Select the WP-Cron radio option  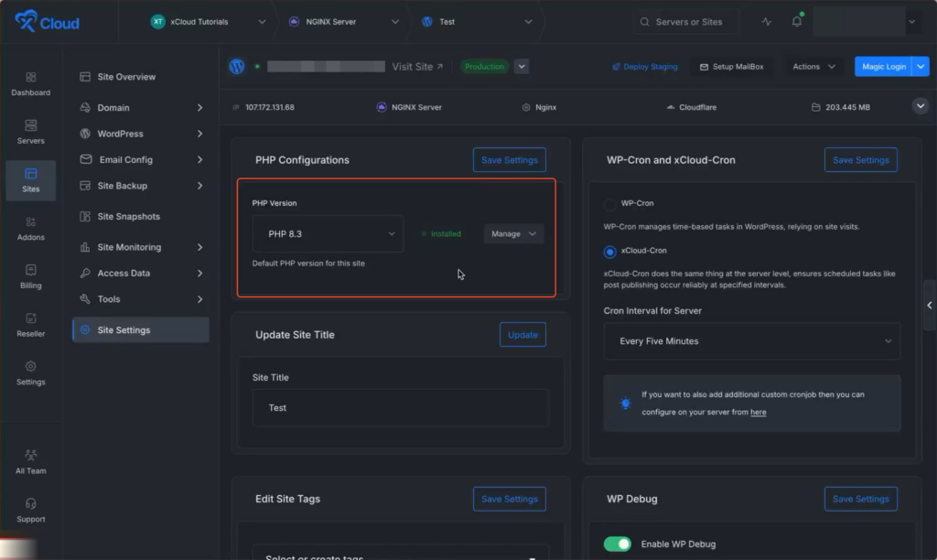click(610, 204)
